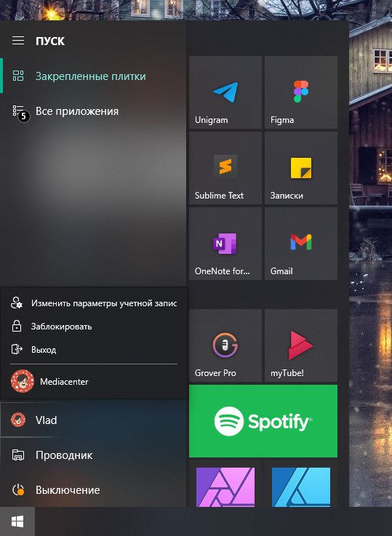The image size is (392, 536).
Task: Open Проводник file explorer
Action: (93, 455)
